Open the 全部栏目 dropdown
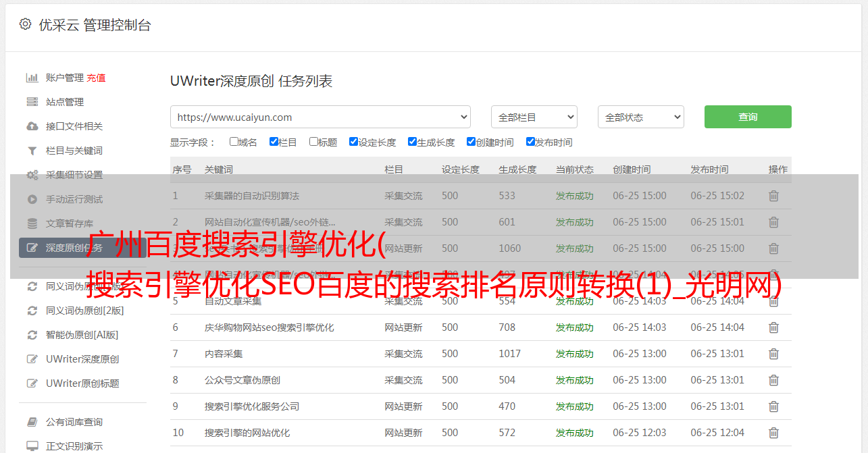The width and height of the screenshot is (868, 453). click(x=534, y=117)
